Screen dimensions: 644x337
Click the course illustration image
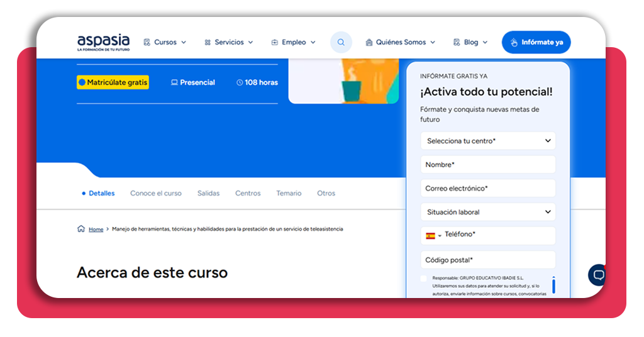coord(344,81)
